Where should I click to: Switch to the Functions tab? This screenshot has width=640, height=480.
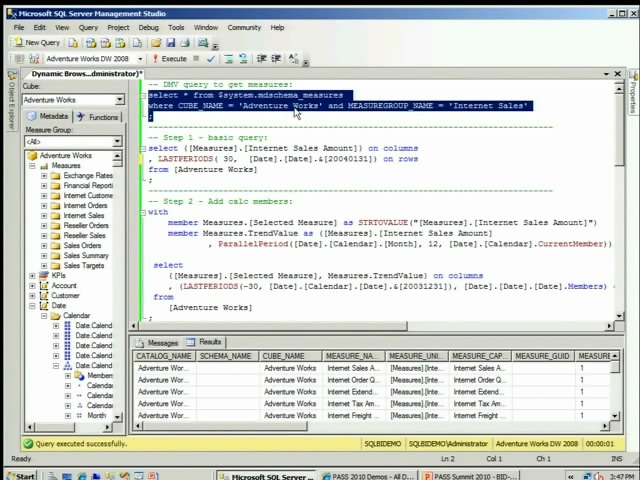98,117
